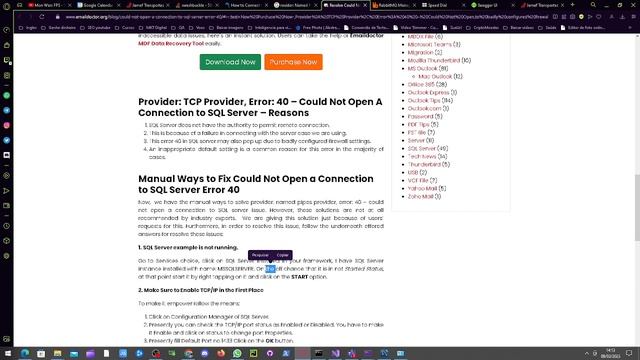Open the terminal from the taskbar
This screenshot has height=360, width=640.
coord(319,353)
